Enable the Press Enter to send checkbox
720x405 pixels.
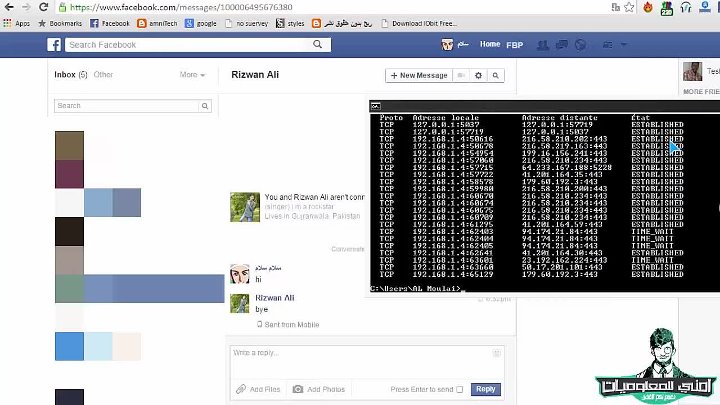coord(462,389)
